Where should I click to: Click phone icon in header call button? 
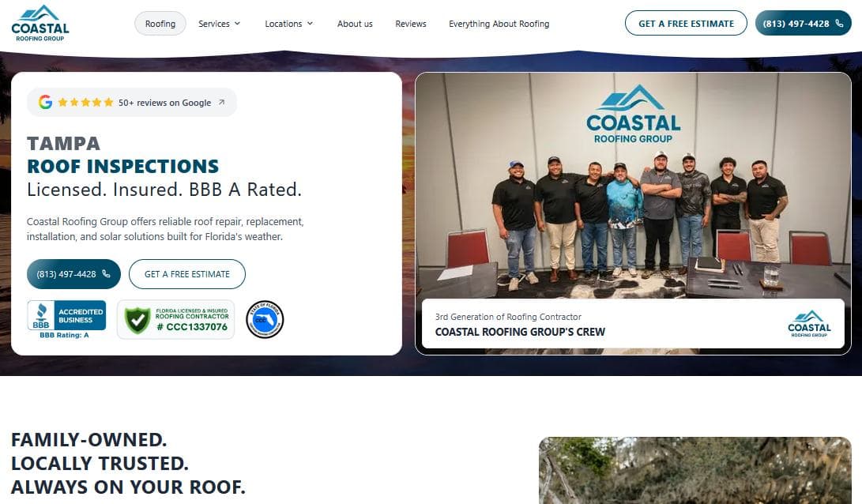click(x=839, y=23)
